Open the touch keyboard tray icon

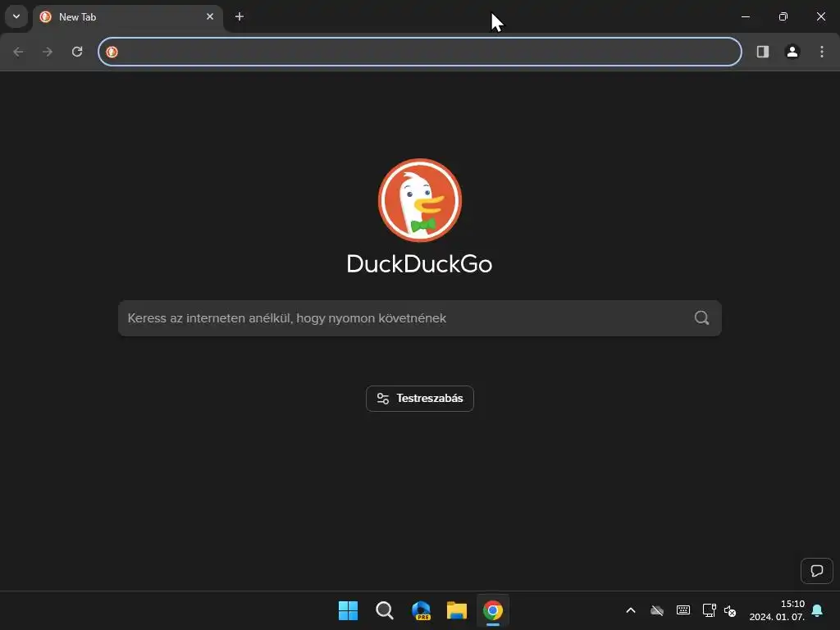(683, 610)
